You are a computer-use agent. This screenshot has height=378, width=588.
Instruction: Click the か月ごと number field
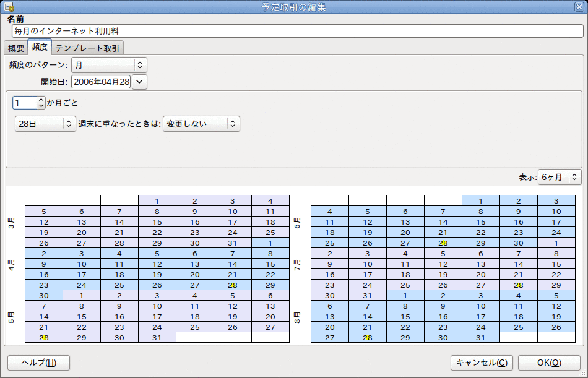pos(25,102)
